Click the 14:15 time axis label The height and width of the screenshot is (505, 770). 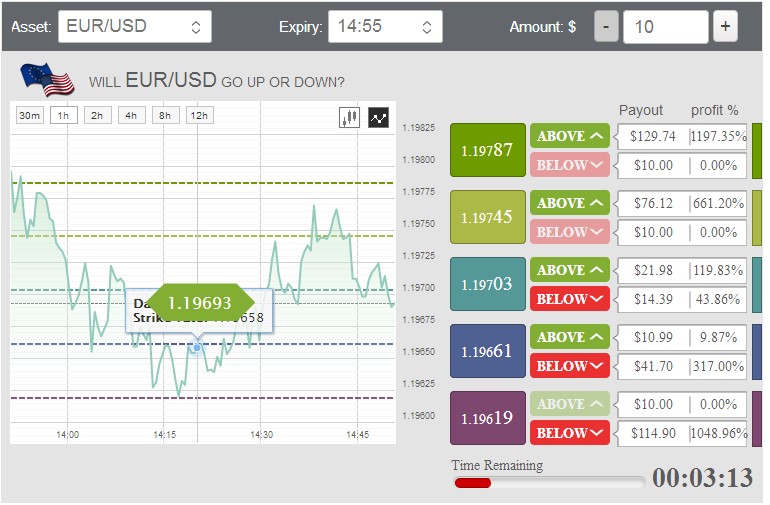165,434
